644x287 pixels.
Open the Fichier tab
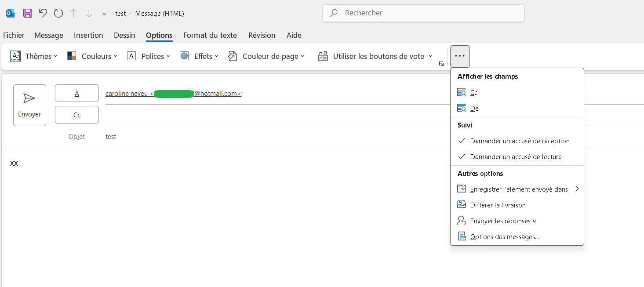(x=14, y=35)
